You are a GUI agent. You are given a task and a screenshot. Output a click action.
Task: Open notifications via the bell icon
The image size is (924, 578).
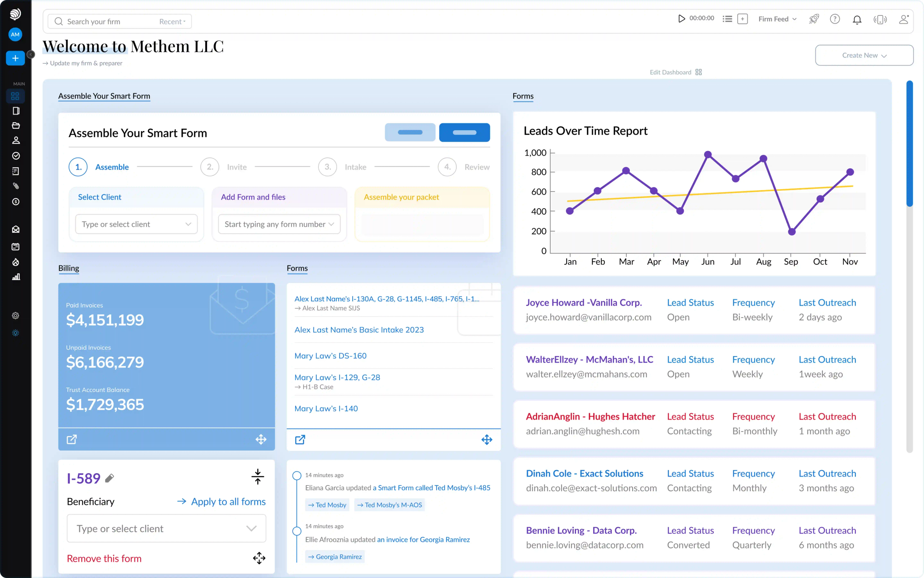857,20
